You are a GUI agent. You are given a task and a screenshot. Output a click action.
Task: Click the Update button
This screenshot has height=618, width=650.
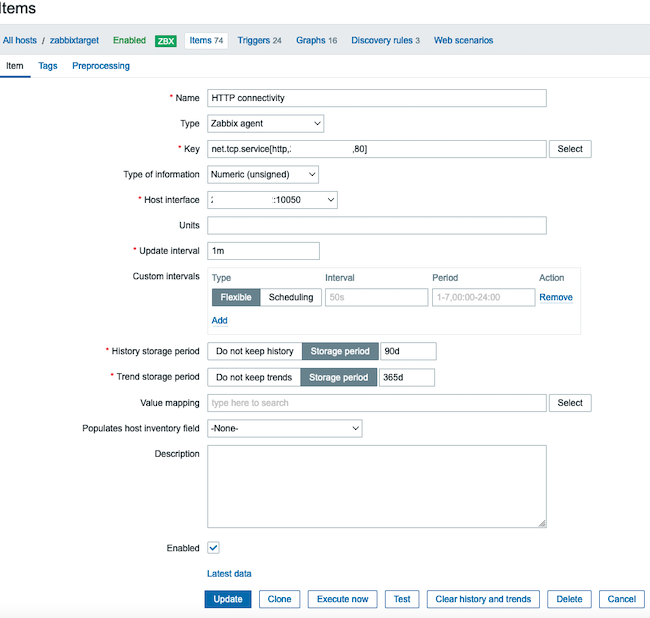228,599
